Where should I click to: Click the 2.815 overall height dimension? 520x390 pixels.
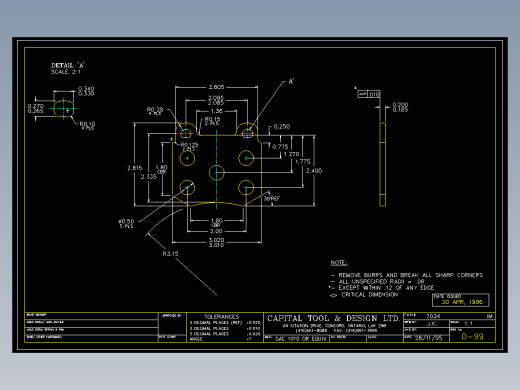tap(135, 168)
